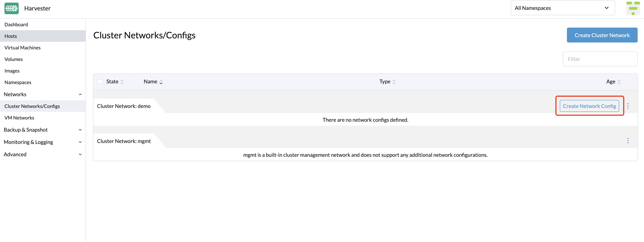
Task: Click the Create Cluster Network button
Action: click(602, 35)
